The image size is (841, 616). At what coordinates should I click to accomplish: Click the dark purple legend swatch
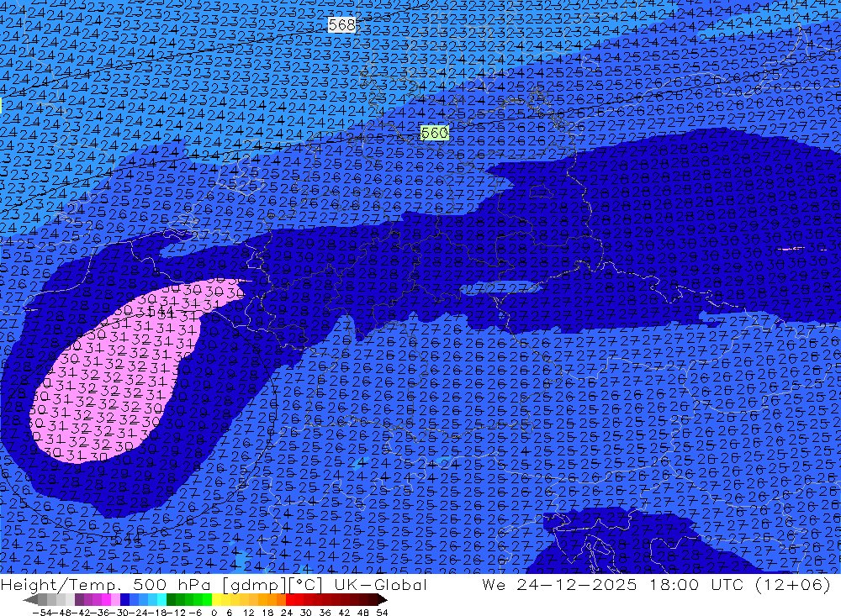[79, 600]
